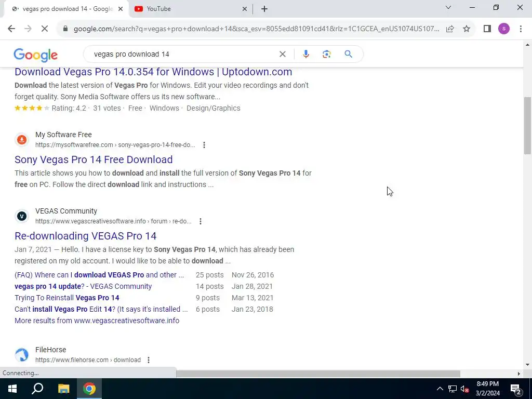Open More results from vegascreativesoftware.info
This screenshot has height=399, width=532.
[x=97, y=321]
